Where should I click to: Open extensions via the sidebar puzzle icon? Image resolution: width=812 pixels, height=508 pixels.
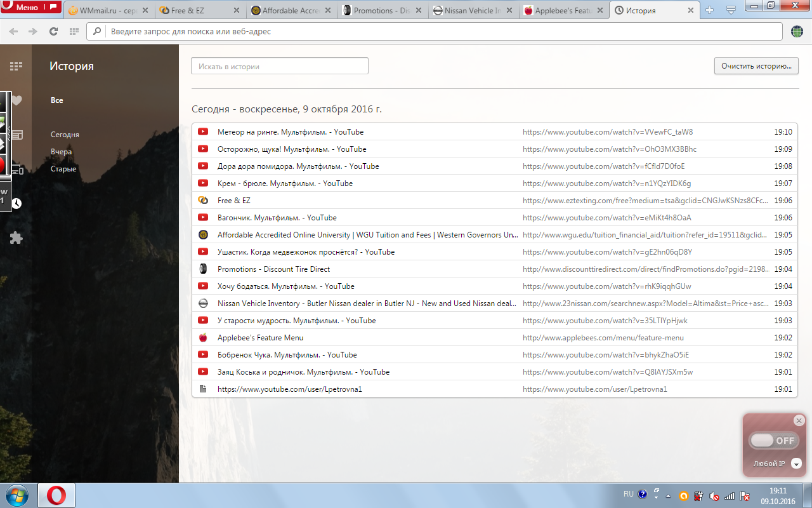pyautogui.click(x=16, y=238)
